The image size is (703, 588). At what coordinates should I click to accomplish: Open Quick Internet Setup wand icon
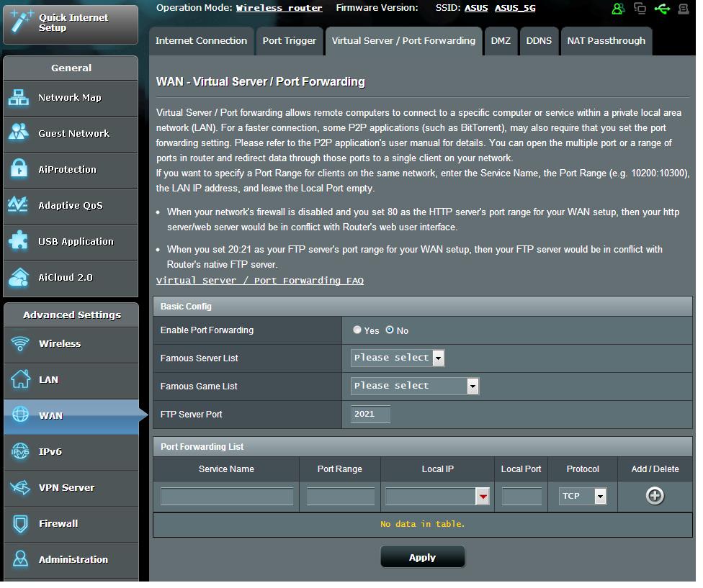(22, 21)
